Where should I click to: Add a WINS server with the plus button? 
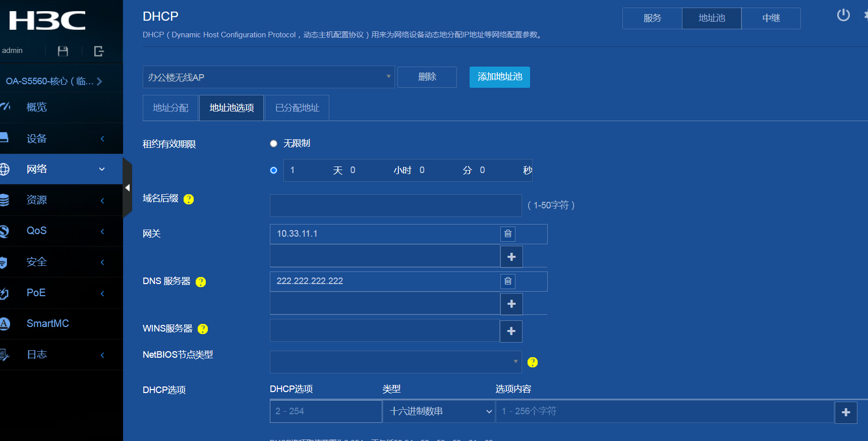(511, 331)
